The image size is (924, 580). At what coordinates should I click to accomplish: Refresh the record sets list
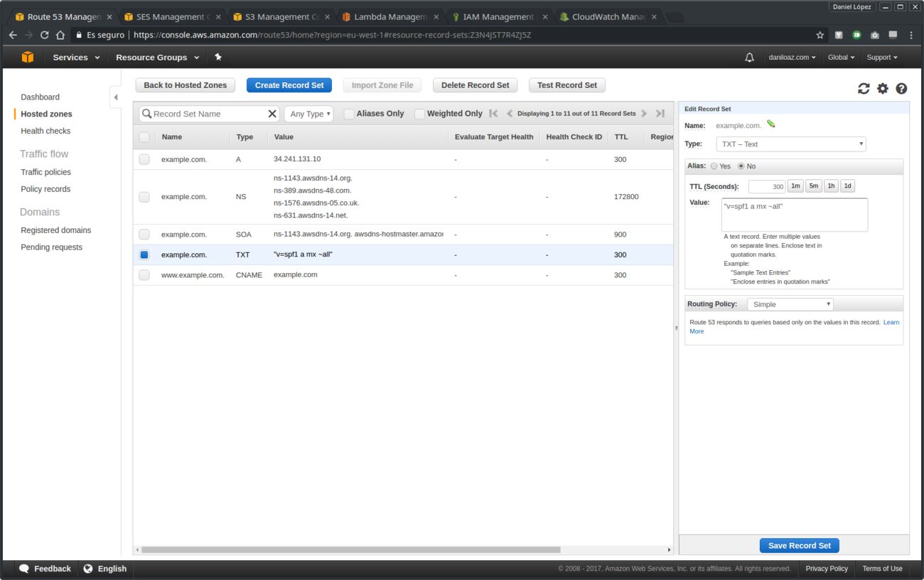(864, 88)
